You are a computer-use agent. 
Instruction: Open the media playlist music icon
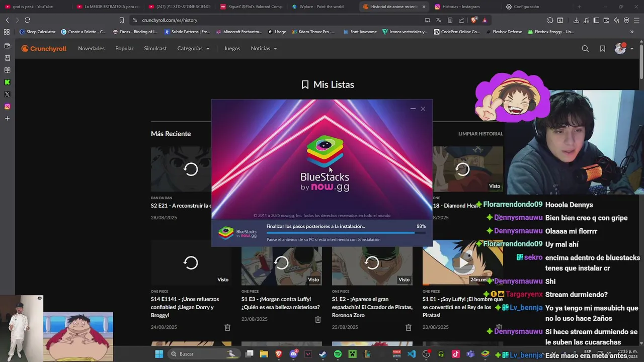[586, 20]
